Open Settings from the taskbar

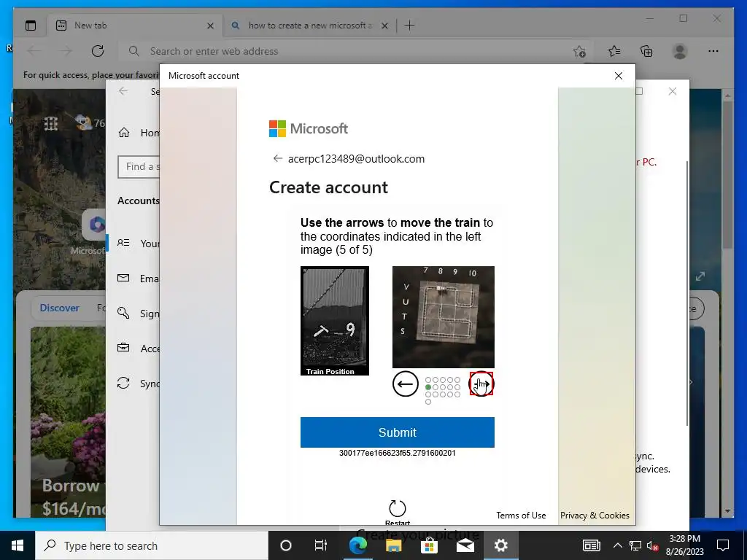click(500, 545)
